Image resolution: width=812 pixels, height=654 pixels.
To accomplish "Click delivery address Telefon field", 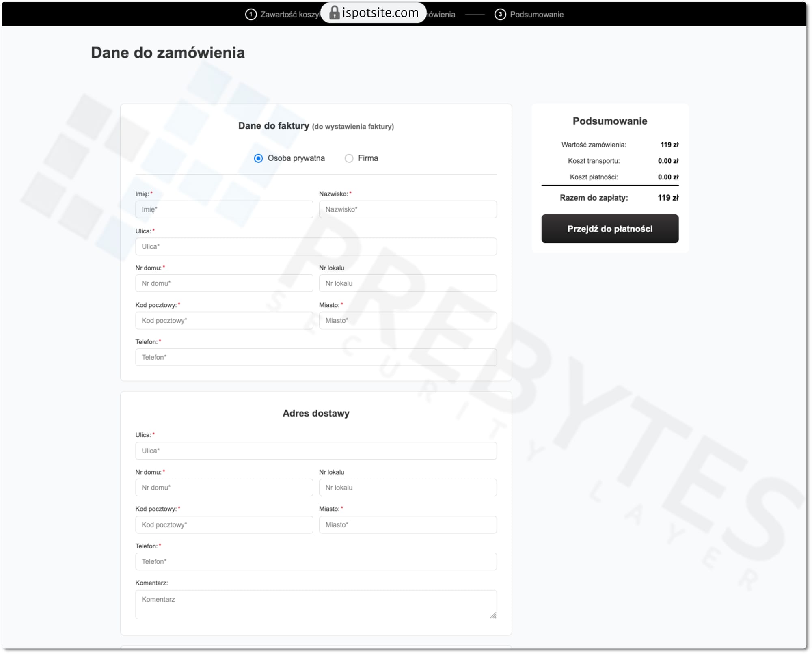I will pyautogui.click(x=316, y=561).
